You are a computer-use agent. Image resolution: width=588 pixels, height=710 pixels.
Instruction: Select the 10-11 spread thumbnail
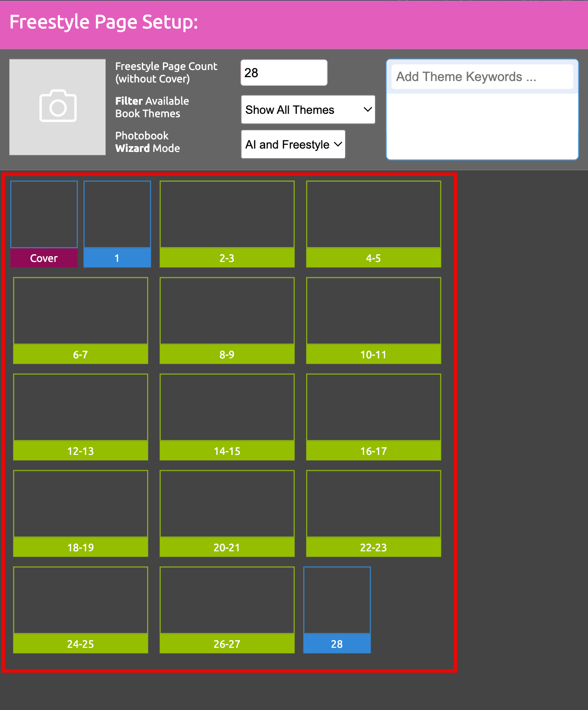click(x=374, y=311)
